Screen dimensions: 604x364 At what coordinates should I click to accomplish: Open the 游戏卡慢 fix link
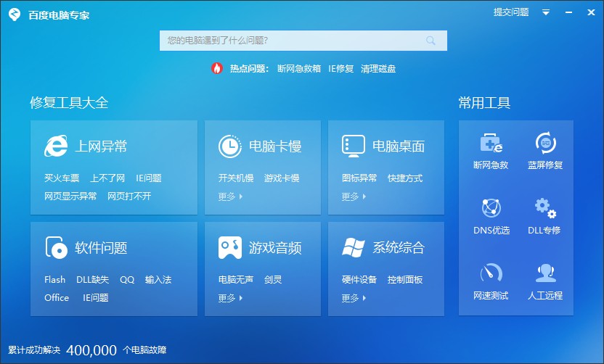(282, 178)
